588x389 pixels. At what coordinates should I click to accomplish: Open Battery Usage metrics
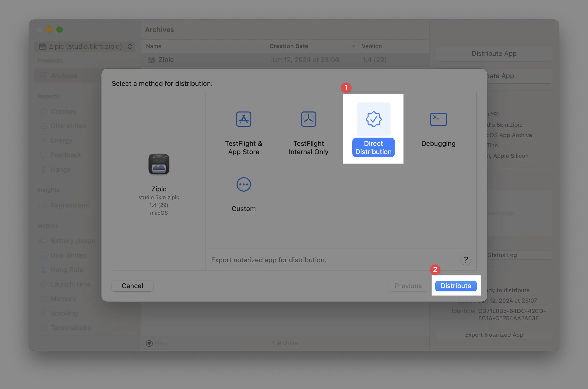click(x=73, y=241)
